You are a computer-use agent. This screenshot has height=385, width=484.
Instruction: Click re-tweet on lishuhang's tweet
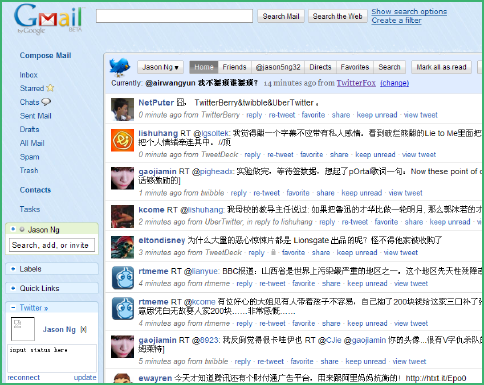click(280, 155)
